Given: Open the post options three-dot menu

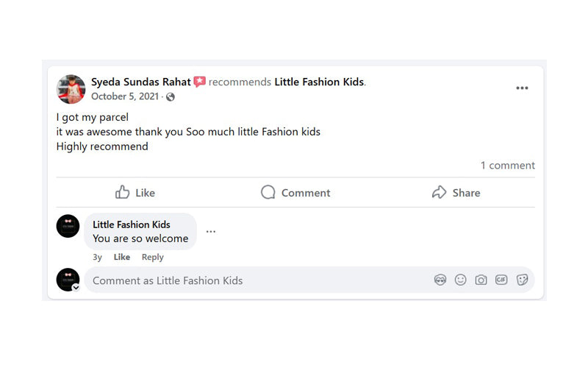Looking at the screenshot, I should pyautogui.click(x=522, y=88).
